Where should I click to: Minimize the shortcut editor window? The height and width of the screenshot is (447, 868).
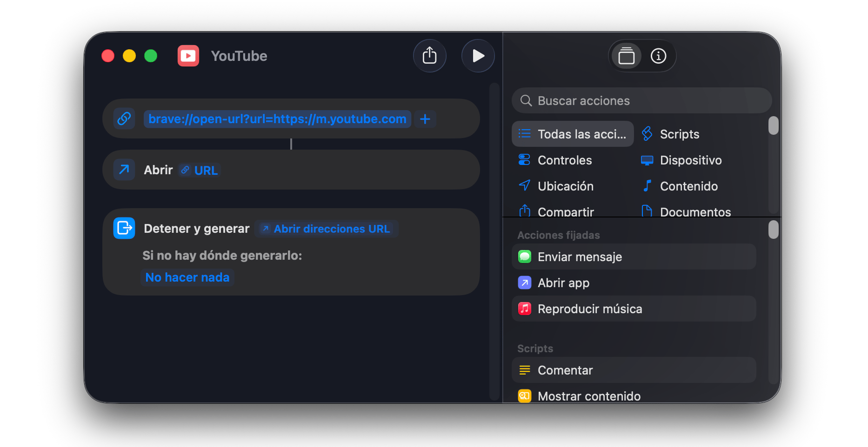click(x=129, y=56)
